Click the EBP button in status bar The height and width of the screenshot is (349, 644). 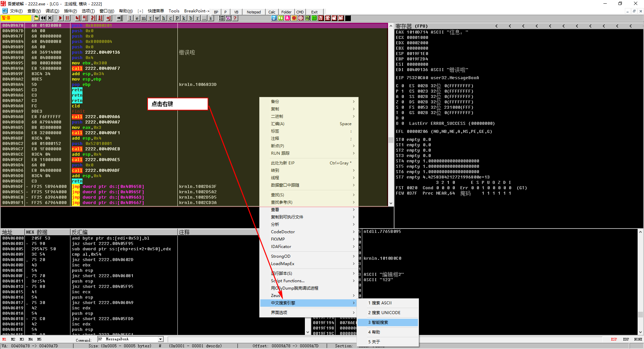pos(626,339)
